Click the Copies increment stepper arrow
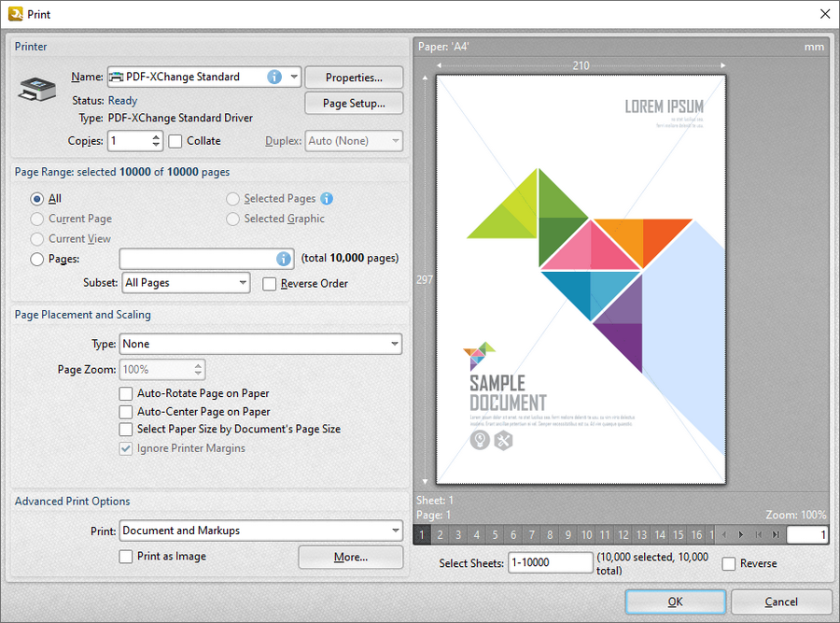840x623 pixels. click(x=155, y=136)
